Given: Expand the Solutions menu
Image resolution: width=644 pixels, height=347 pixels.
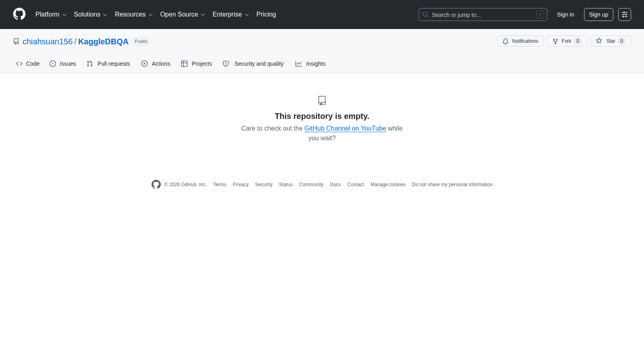Looking at the screenshot, I should 91,15.
